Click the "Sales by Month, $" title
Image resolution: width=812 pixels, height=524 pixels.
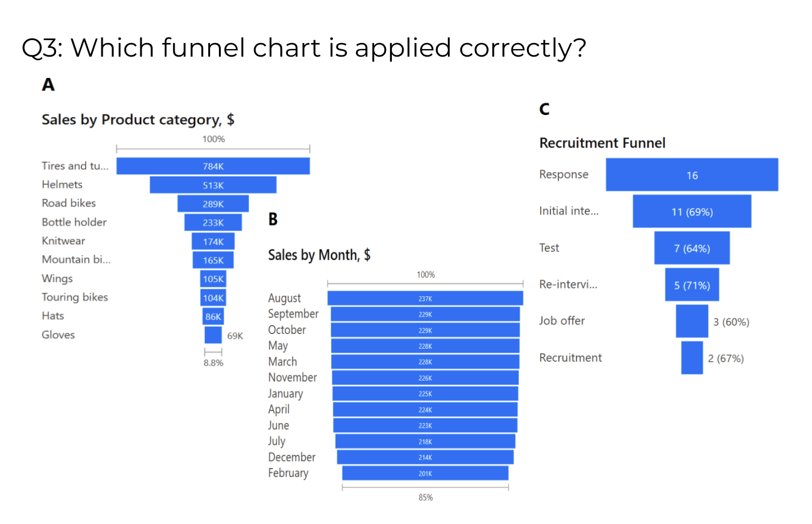tap(319, 255)
